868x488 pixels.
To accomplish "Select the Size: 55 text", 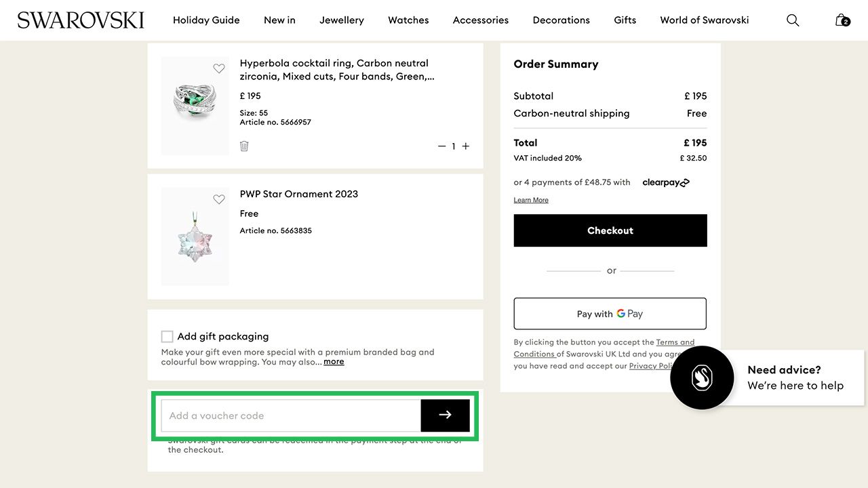I will point(254,113).
